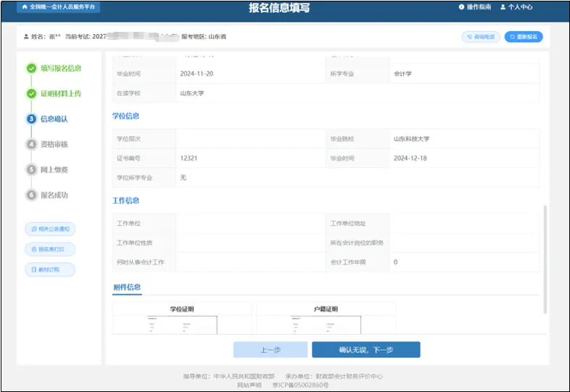Open the 全国统一会计人员服务平台 home link
The height and width of the screenshot is (392, 570).
(x=58, y=7)
